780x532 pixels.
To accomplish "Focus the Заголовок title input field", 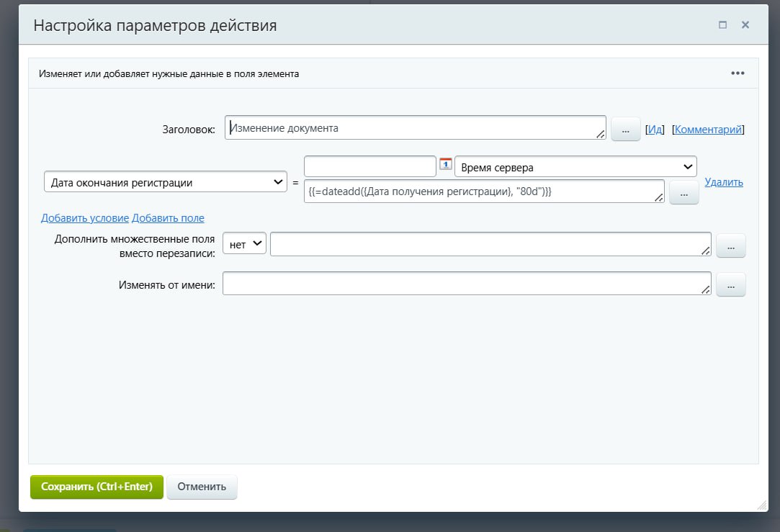I will pyautogui.click(x=415, y=128).
